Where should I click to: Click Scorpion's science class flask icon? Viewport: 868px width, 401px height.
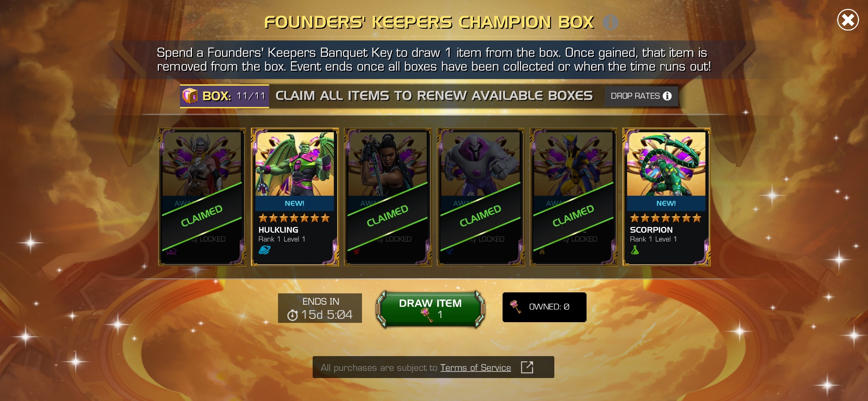click(x=635, y=251)
